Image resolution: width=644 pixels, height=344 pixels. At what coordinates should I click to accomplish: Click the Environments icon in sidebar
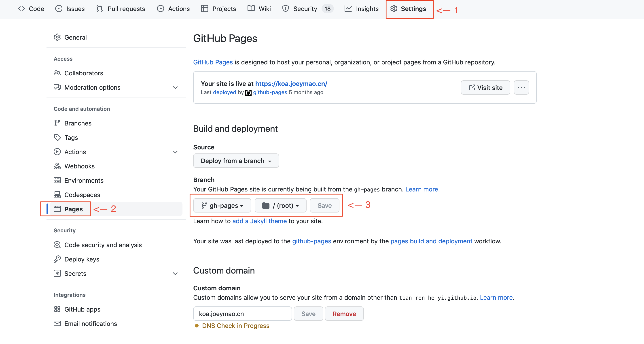pyautogui.click(x=57, y=180)
